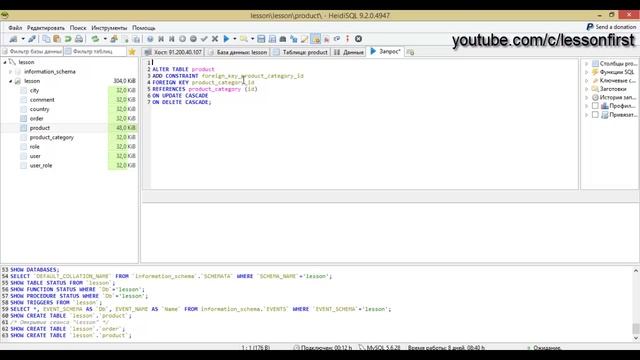Open the user manager icon
The height and width of the screenshot is (360, 640).
(x=114, y=39)
